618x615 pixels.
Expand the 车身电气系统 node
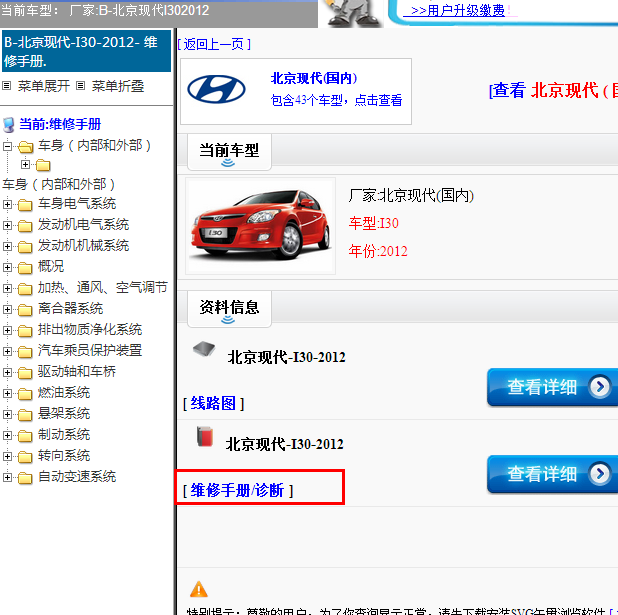7,204
